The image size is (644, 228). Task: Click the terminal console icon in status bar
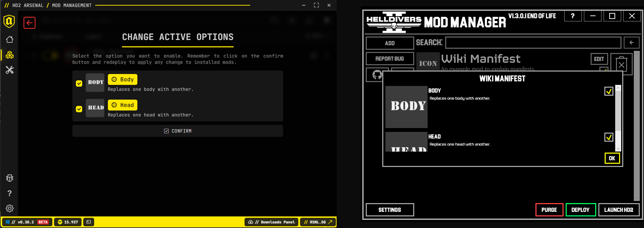[89, 222]
